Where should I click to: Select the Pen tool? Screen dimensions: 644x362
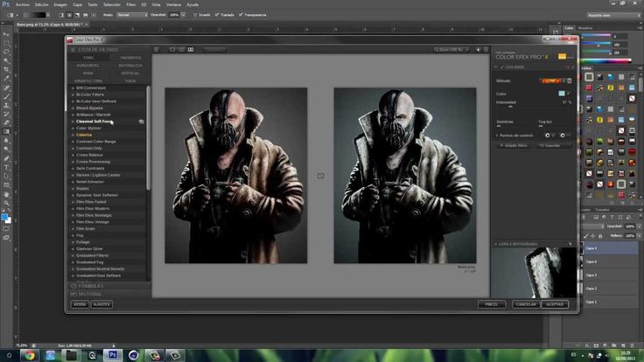point(6,158)
